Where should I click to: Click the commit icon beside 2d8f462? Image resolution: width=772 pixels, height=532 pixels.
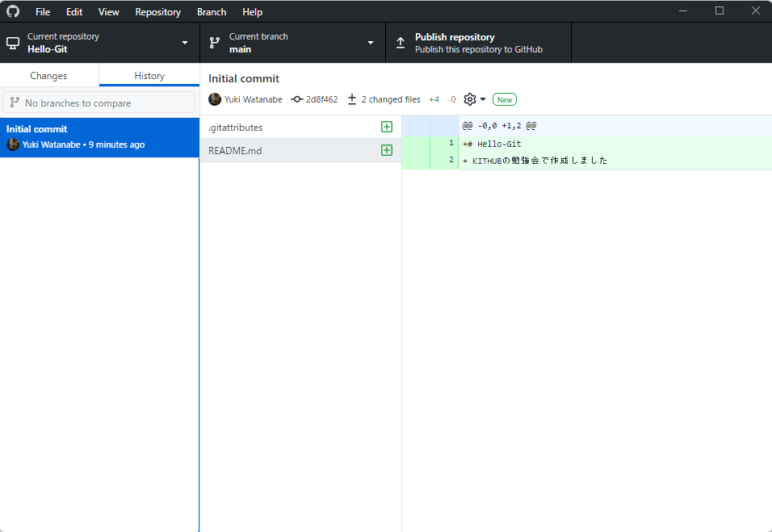pos(296,98)
